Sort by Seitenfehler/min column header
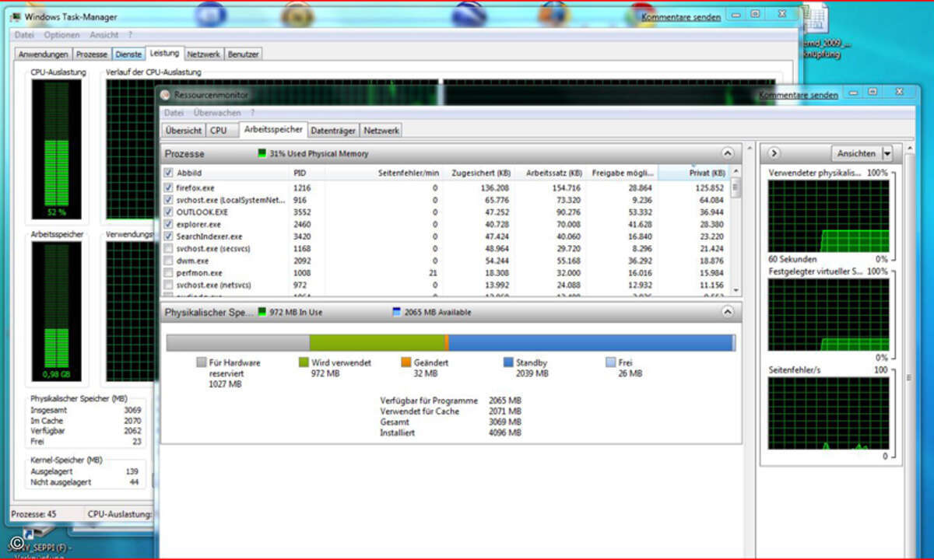This screenshot has width=934, height=560. coord(383,173)
